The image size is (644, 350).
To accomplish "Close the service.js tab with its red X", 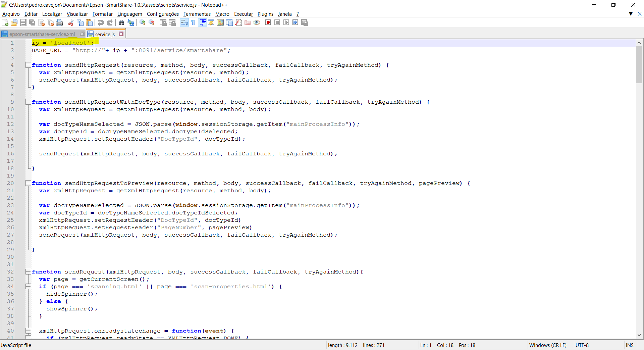I will 121,34.
